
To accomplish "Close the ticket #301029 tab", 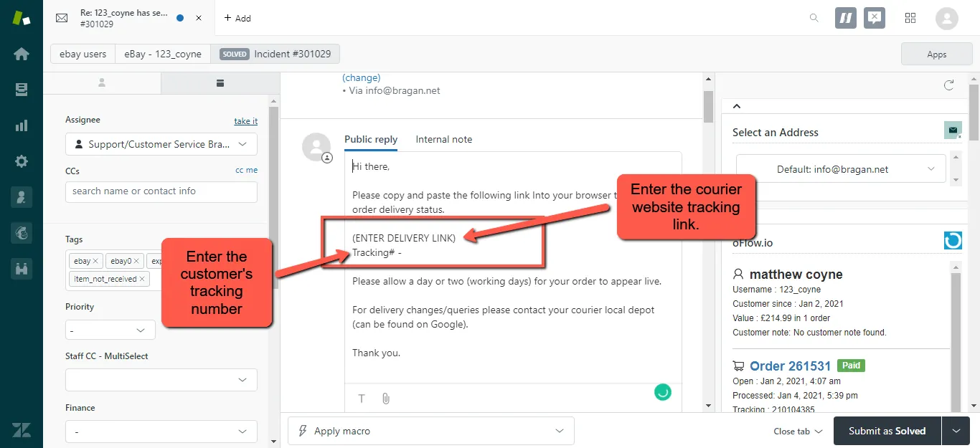I will click(x=199, y=18).
